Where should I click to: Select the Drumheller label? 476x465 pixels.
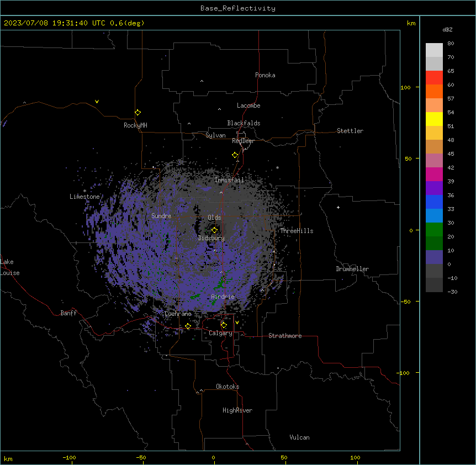pyautogui.click(x=352, y=269)
